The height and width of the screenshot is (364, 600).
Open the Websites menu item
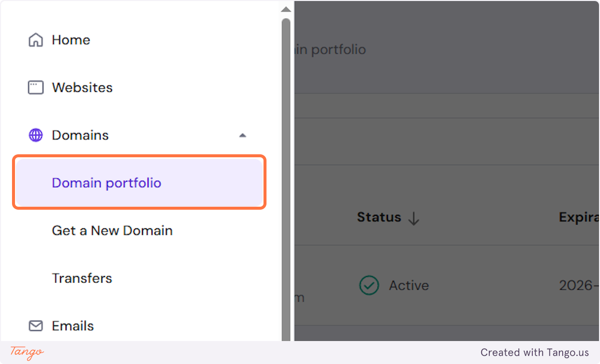point(82,88)
